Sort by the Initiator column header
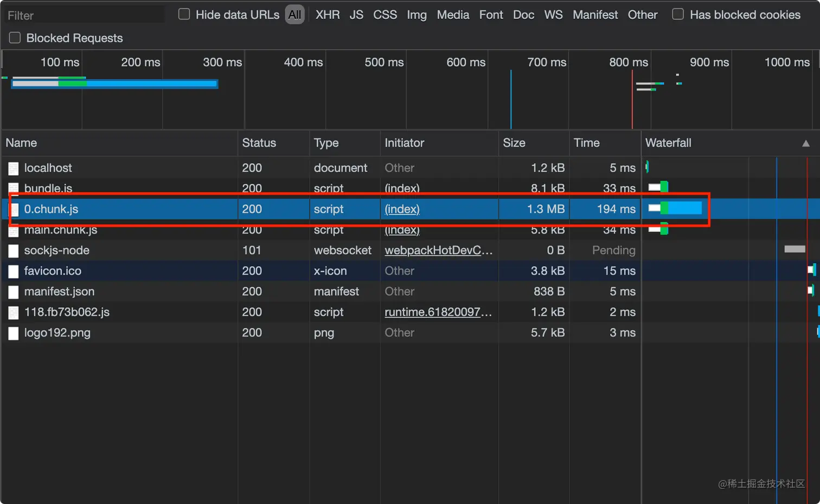 point(404,143)
